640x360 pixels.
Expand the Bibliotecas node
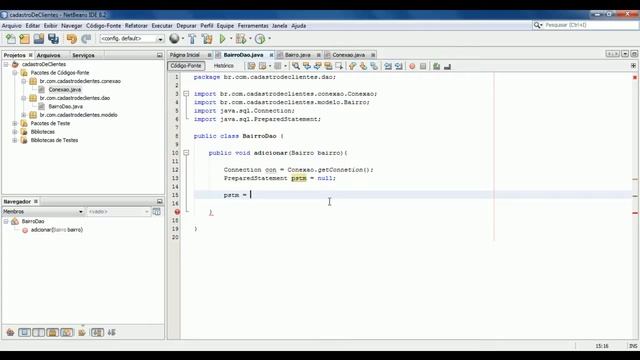pos(15,132)
